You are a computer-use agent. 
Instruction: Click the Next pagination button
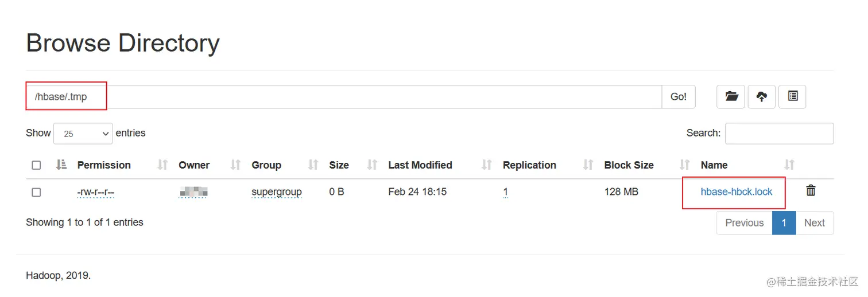(x=814, y=223)
